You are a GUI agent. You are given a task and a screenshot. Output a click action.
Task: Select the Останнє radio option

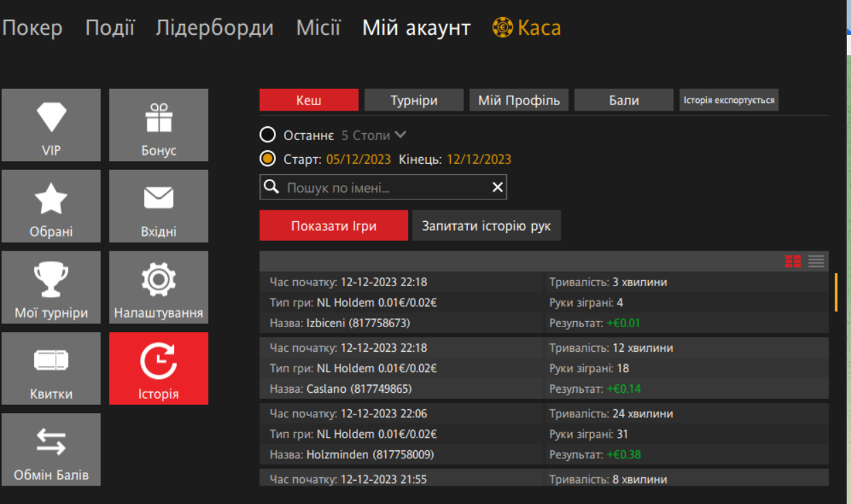pos(268,135)
